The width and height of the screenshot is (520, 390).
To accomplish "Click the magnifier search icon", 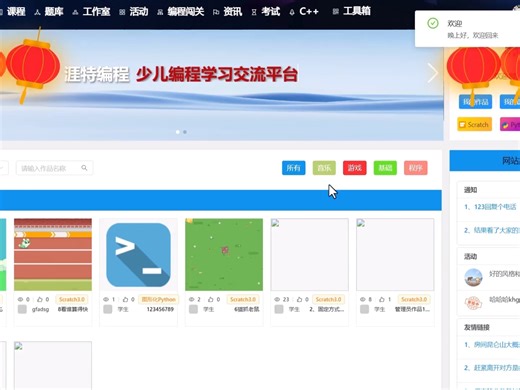I will pyautogui.click(x=84, y=168).
